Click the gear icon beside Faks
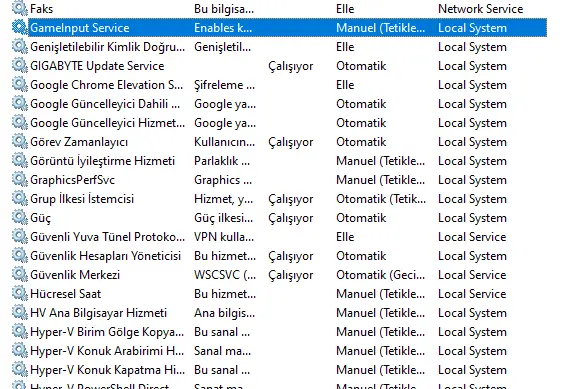 pos(19,8)
